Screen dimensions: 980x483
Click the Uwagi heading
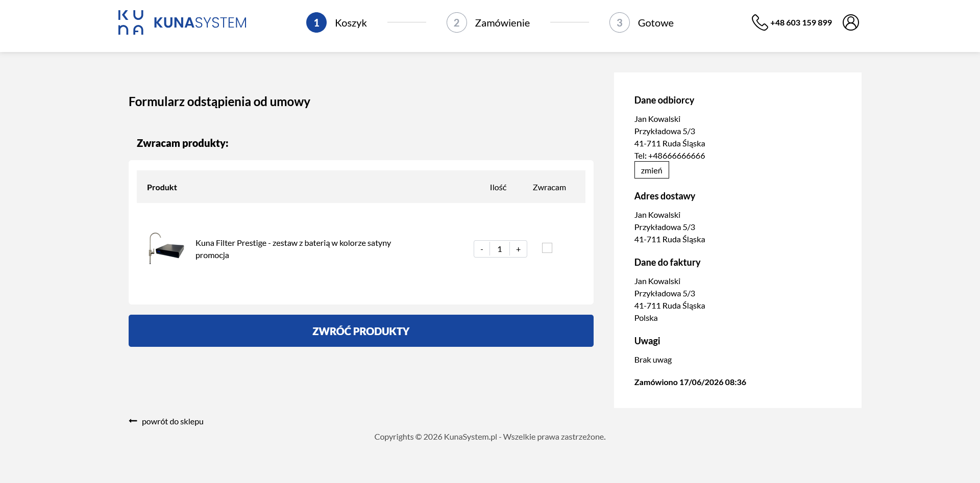pyautogui.click(x=647, y=341)
